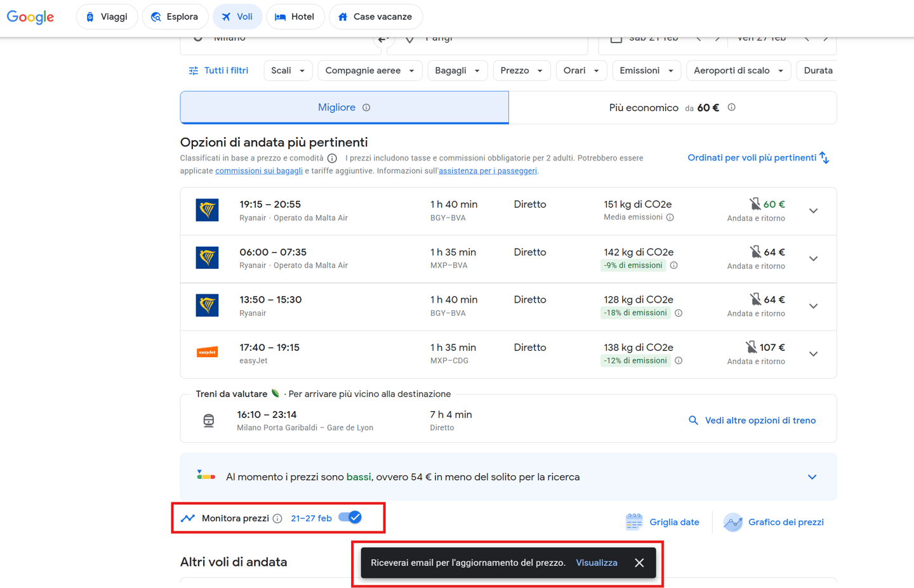Expand the 13:50 – 15:30 Ryanair flight
The width and height of the screenshot is (914, 588).
813,306
